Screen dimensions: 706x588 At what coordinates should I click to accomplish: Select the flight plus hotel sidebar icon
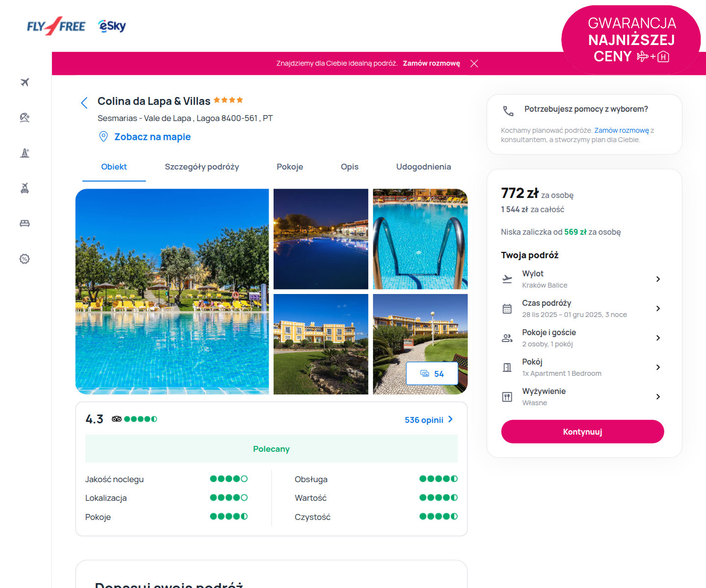25,188
